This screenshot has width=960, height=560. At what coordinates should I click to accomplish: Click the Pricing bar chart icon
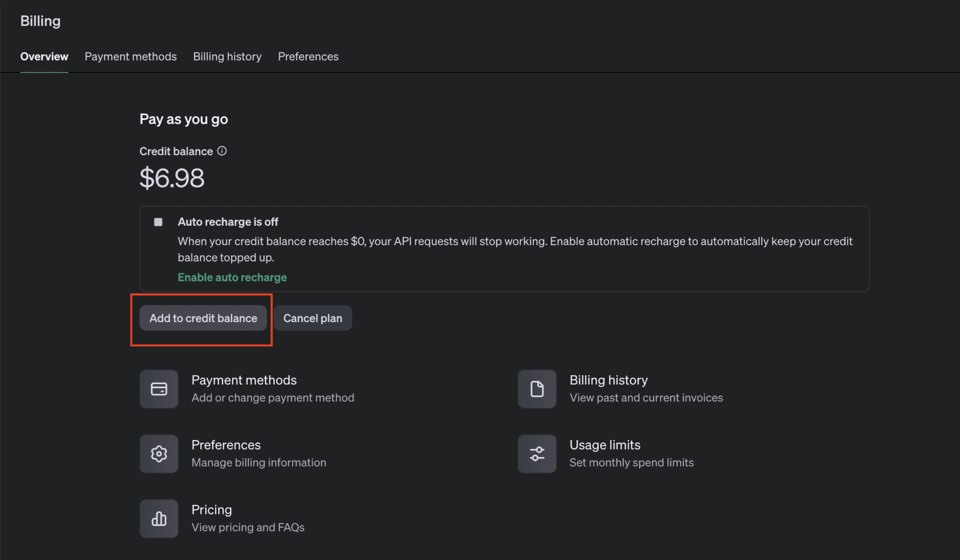point(159,519)
